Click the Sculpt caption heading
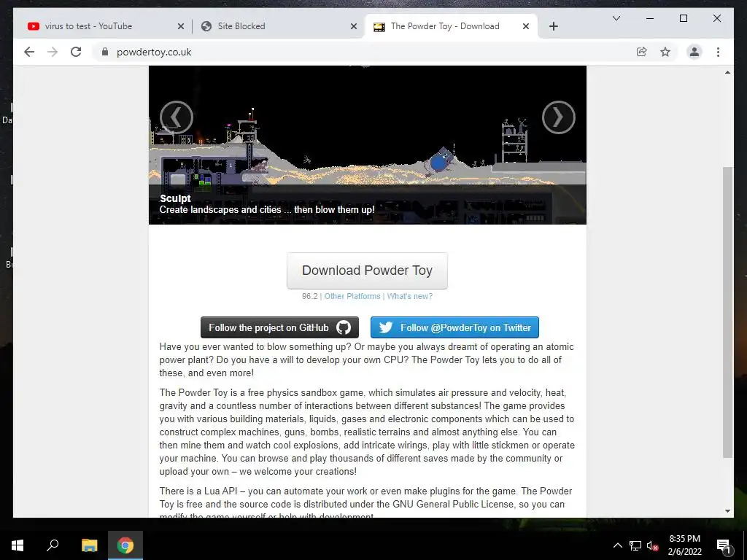This screenshot has width=747, height=560. [x=175, y=198]
